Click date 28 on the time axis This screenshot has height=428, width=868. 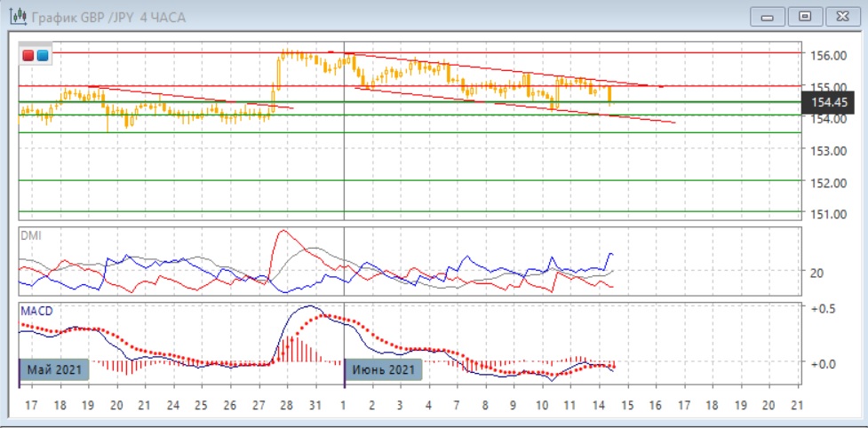tap(286, 405)
